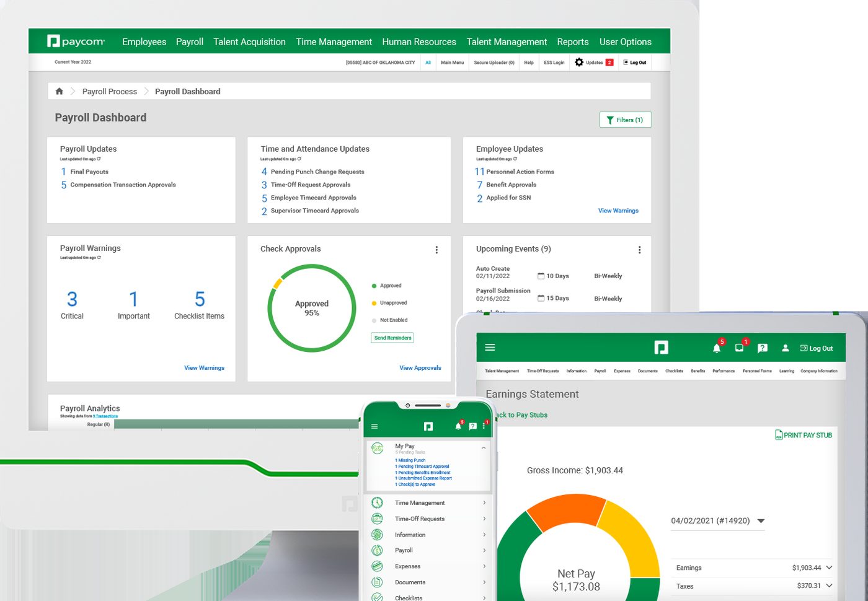
Task: Open the pay date dropdown 04/02/2021 (#14920)
Action: coord(717,521)
